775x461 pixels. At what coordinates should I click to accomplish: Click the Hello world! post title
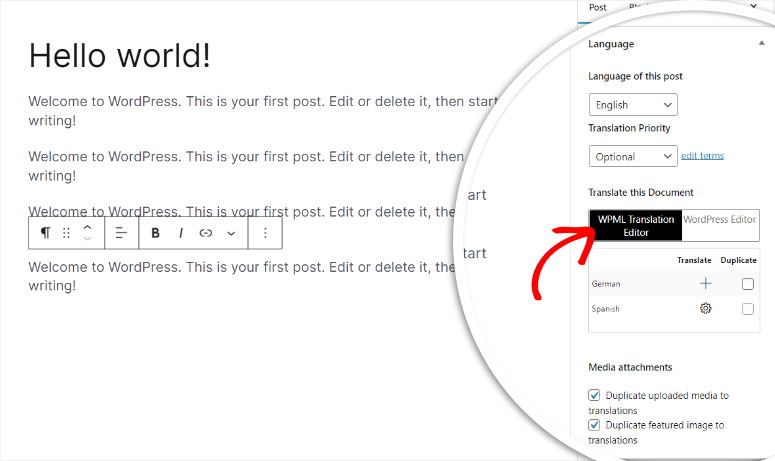point(120,55)
